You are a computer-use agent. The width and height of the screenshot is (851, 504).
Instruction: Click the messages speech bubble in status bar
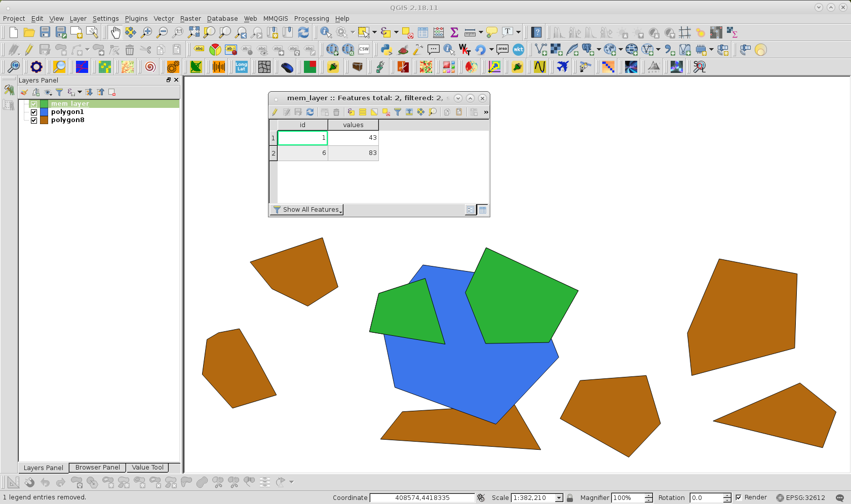(x=840, y=498)
